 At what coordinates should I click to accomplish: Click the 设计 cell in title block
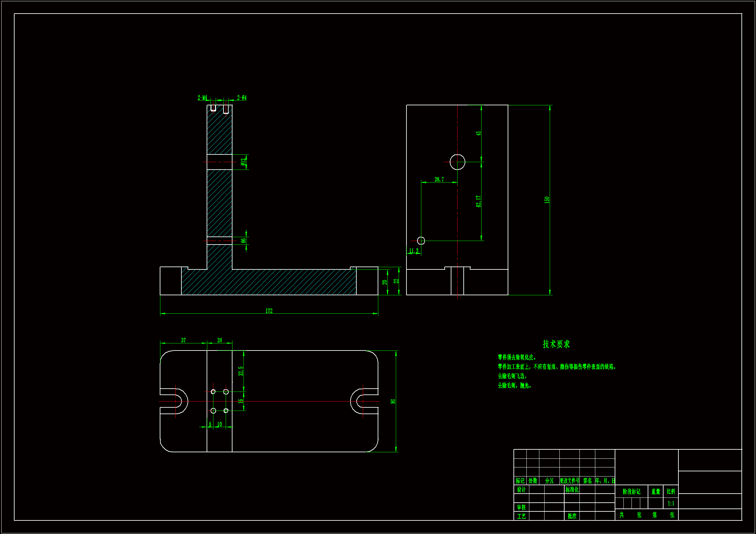521,490
